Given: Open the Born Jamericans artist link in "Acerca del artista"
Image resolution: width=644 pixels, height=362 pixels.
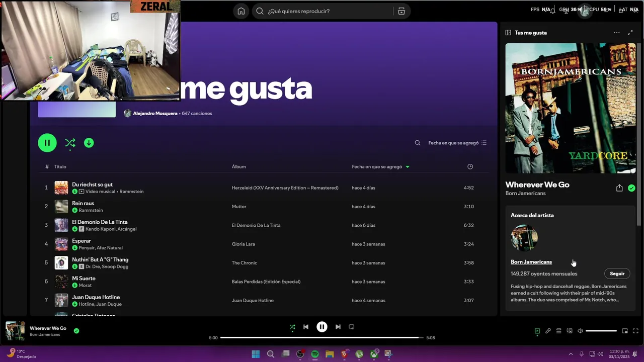Looking at the screenshot, I should tap(531, 262).
